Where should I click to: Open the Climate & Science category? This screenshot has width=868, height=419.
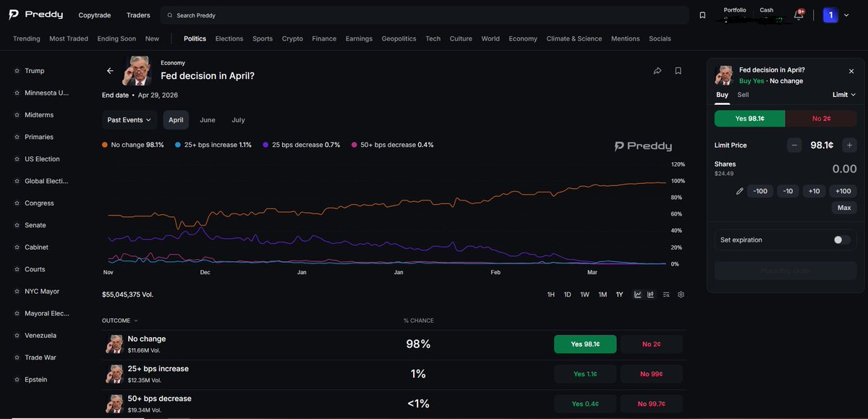click(x=574, y=38)
